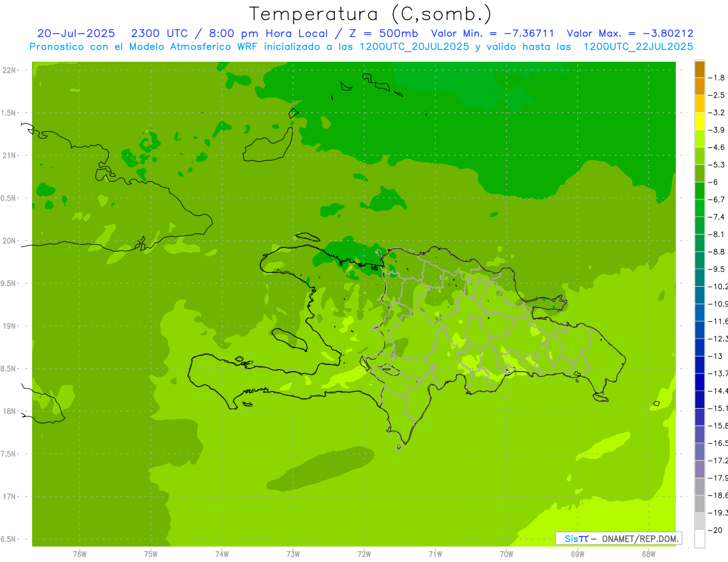
Task: Click the "18N" latitude label
Action: tap(9, 411)
